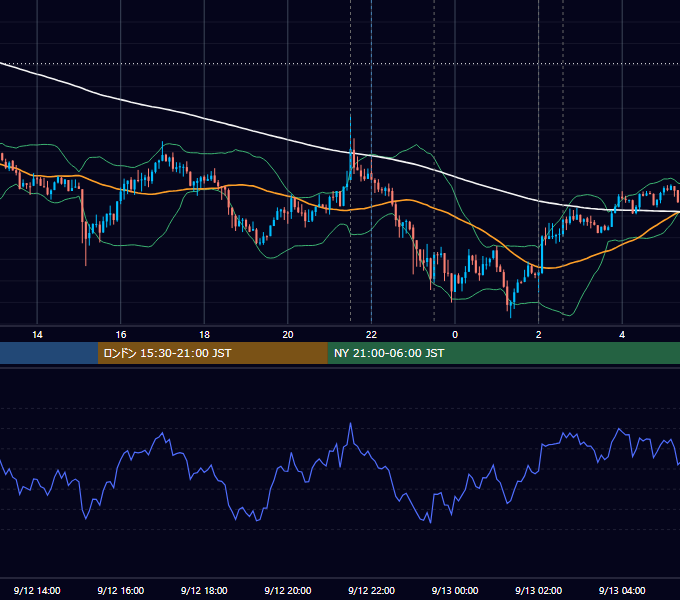Click the 9/12 14:00 date label
Viewport: 680px width, 600px height.
point(37,590)
